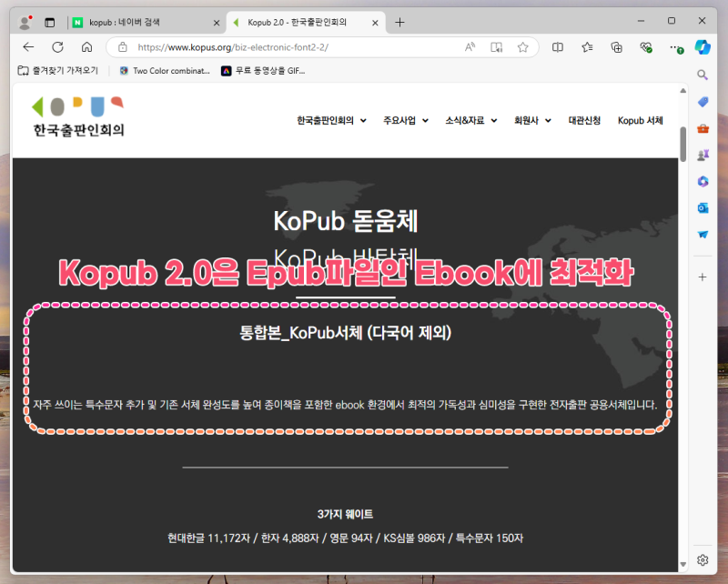This screenshot has width=728, height=584.
Task: Expand 주요사업 navigation dropdown
Action: 406,121
